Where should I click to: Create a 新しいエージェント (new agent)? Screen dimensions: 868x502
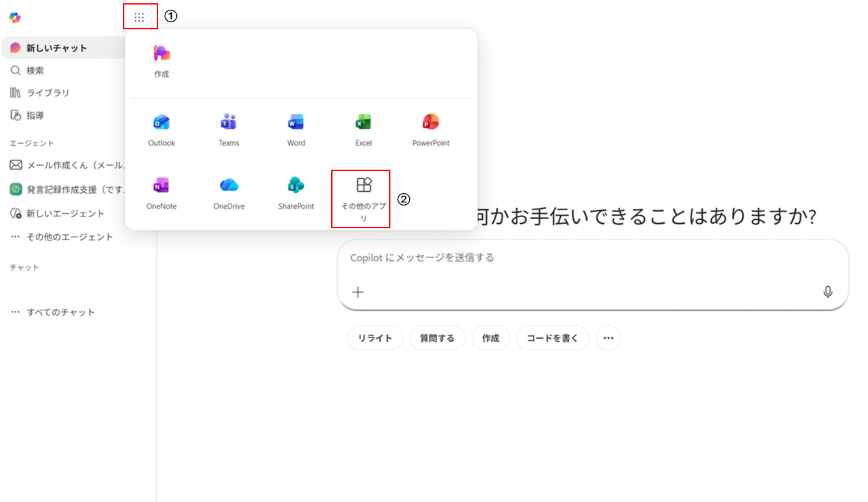click(x=57, y=213)
